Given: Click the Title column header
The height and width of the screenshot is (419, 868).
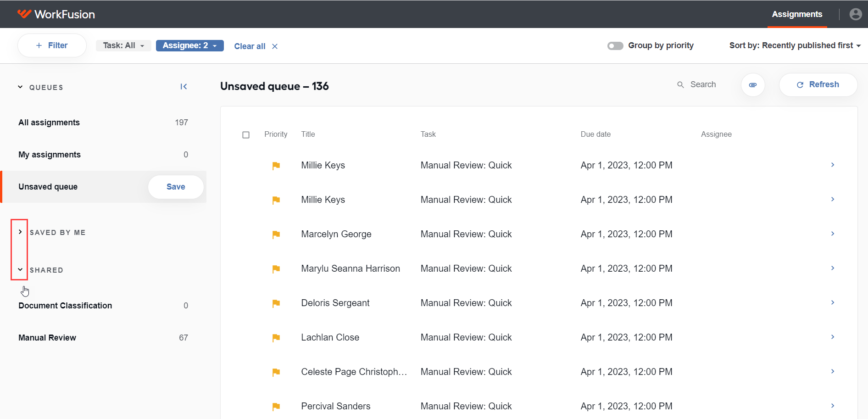Looking at the screenshot, I should click(308, 134).
